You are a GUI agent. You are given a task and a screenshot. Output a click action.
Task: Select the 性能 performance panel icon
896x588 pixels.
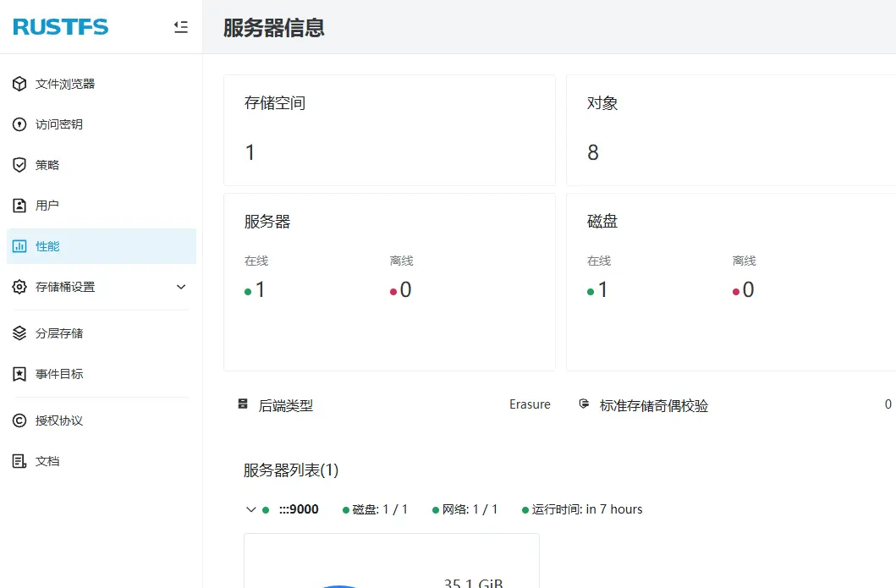[18, 245]
